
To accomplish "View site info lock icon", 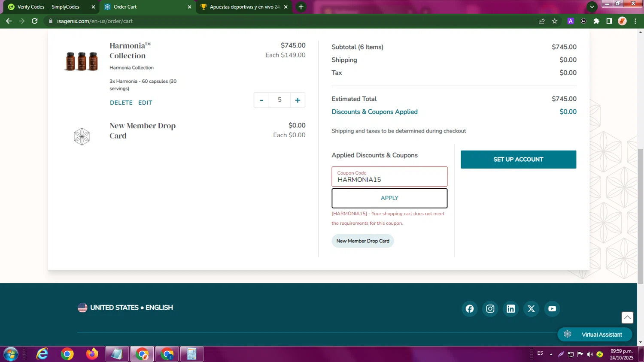I will [x=51, y=21].
